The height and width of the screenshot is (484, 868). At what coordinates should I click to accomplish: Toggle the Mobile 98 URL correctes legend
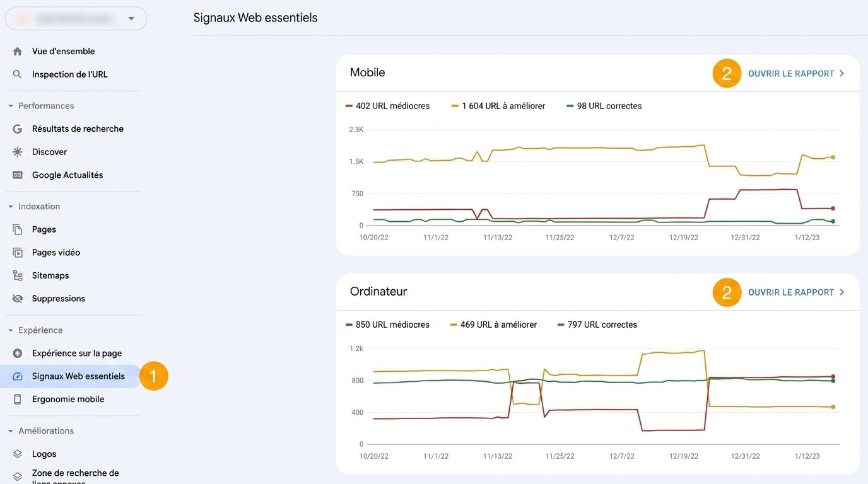coord(604,106)
